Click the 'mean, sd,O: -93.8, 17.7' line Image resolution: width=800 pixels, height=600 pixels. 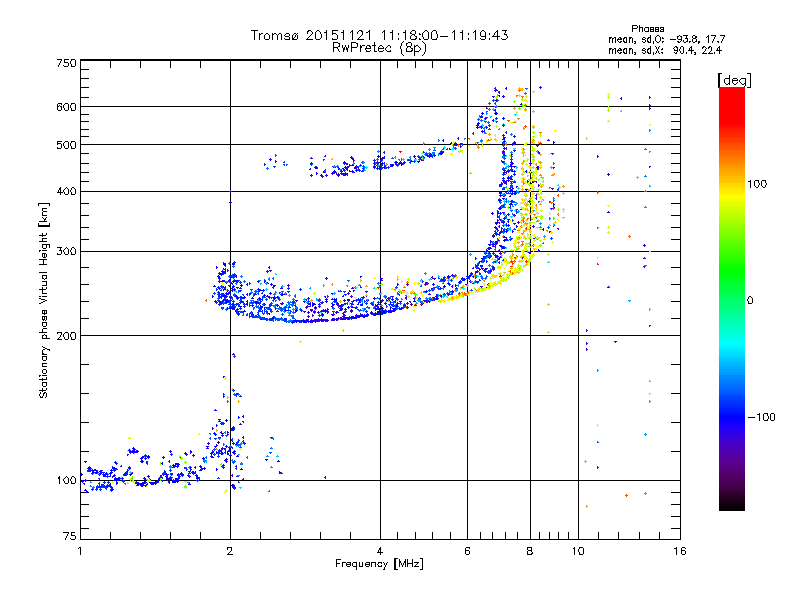coord(666,39)
